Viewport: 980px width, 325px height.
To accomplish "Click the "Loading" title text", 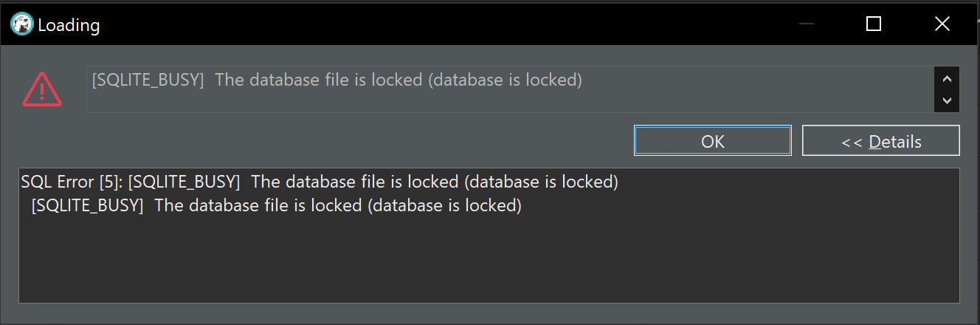I will (69, 25).
